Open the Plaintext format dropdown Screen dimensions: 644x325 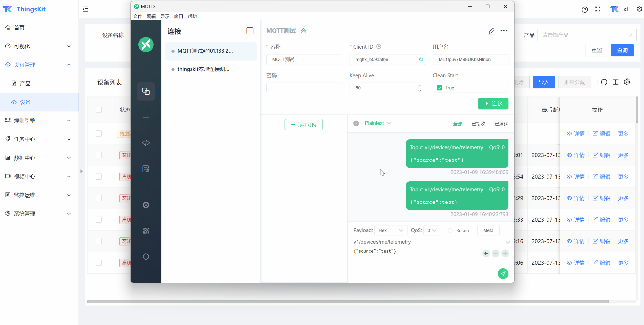click(x=377, y=123)
